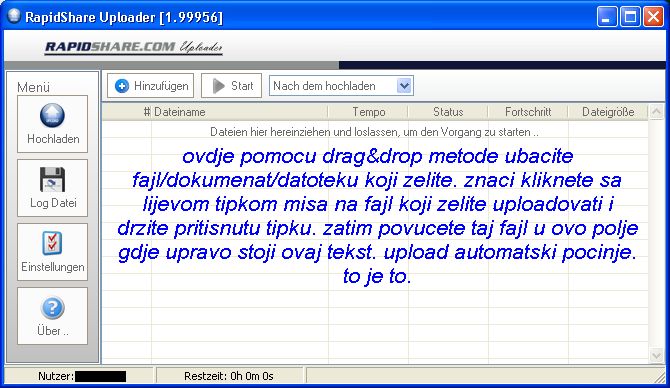Click scrollbar up arrow in file list

pyautogui.click(x=656, y=112)
